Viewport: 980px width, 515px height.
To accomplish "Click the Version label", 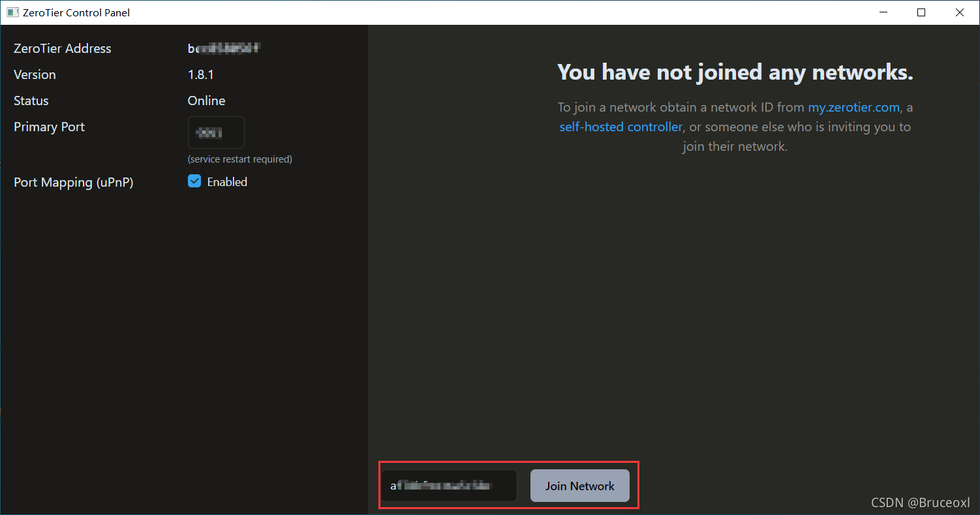I will click(35, 74).
